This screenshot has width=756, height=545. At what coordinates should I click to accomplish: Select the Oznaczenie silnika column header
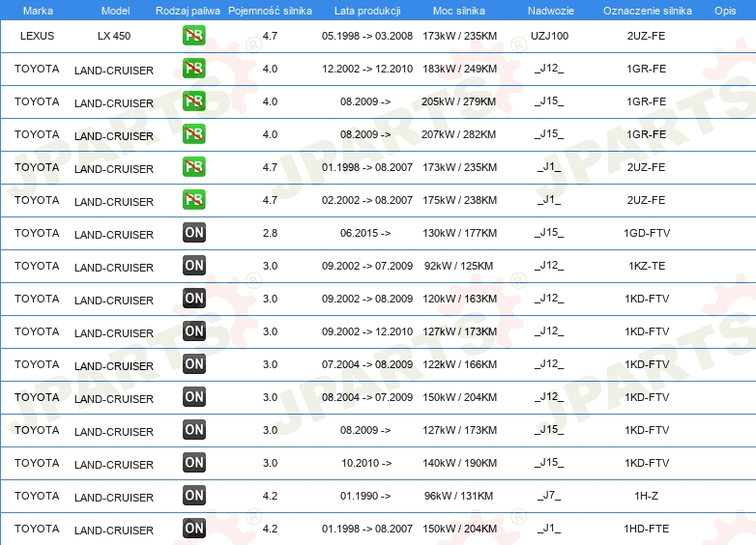point(647,10)
